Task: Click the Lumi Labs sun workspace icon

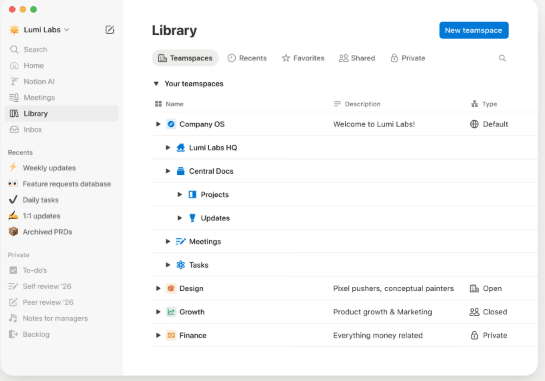Action: (14, 30)
